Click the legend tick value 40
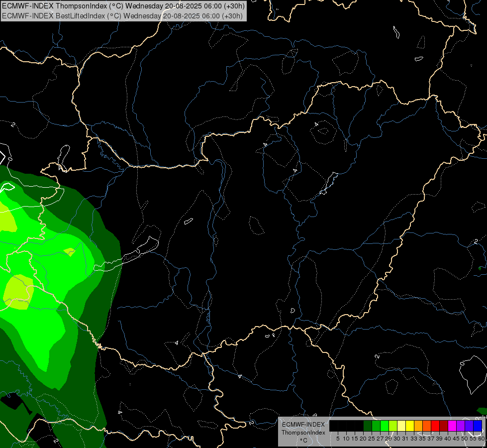This screenshot has height=448, width=487. [x=448, y=439]
